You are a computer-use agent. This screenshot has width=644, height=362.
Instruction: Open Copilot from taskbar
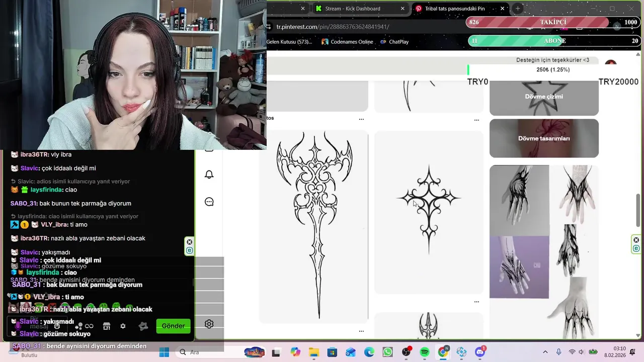(x=295, y=352)
